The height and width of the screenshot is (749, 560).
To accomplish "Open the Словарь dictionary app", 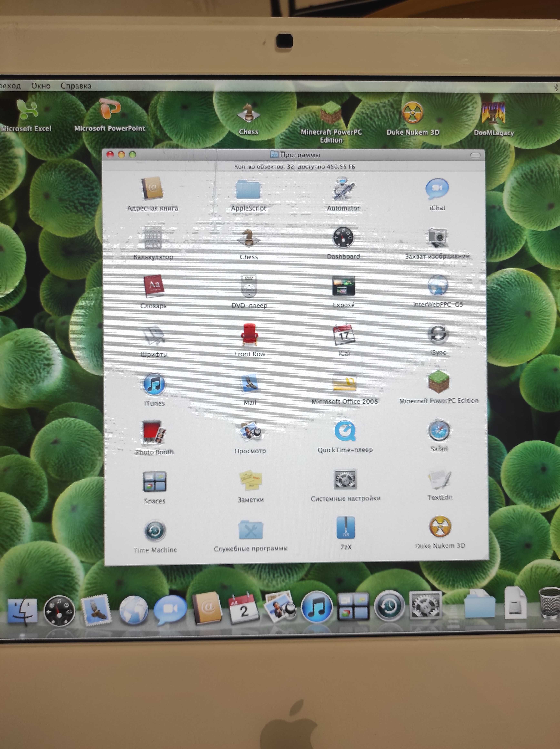I will pyautogui.click(x=154, y=286).
